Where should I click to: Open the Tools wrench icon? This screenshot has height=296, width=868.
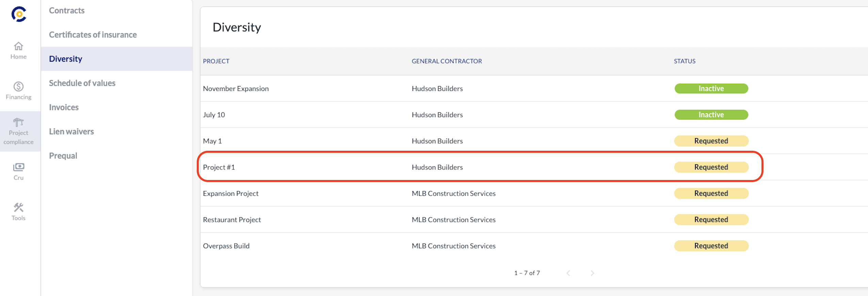(18, 208)
